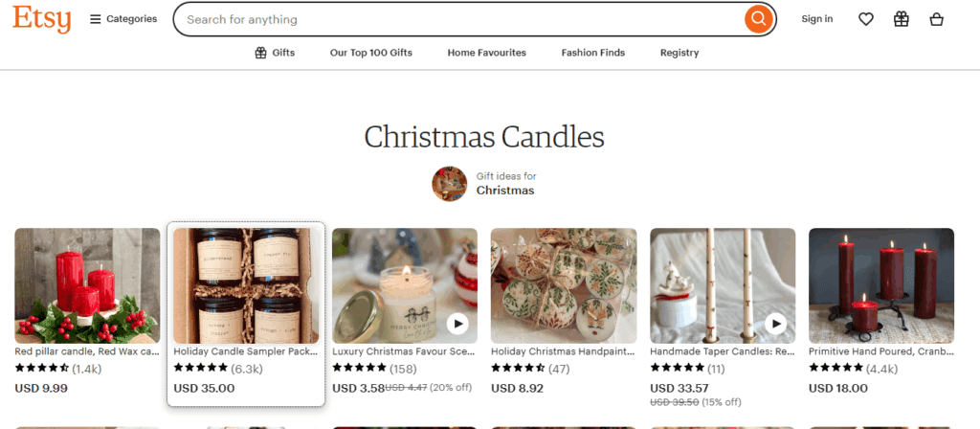980x429 pixels.
Task: Open the Red pillar candle thumbnail
Action: pyautogui.click(x=87, y=285)
